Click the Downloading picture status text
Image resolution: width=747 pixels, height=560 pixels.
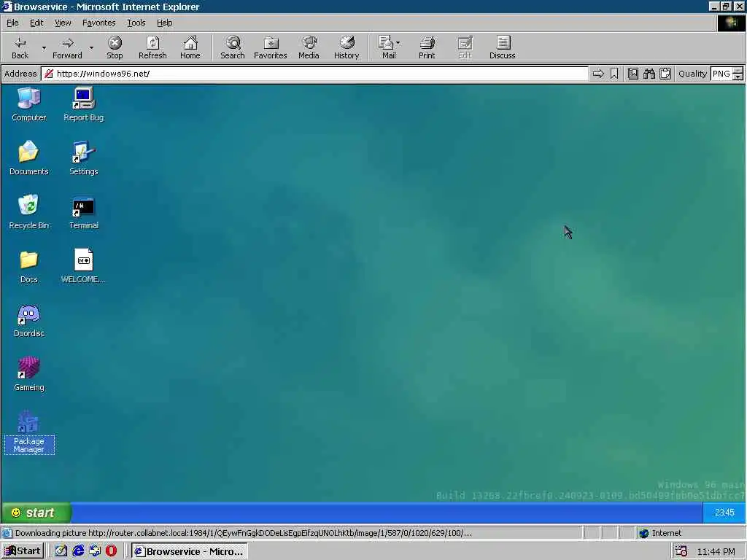pos(244,533)
